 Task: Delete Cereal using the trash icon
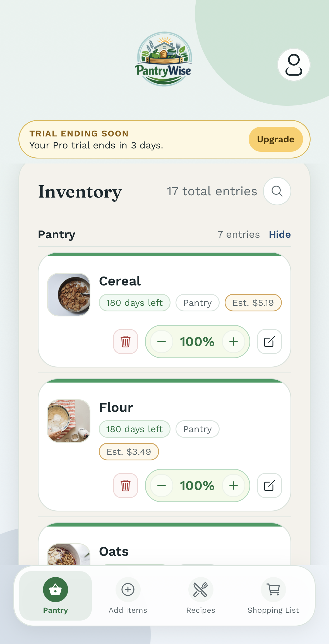coord(126,341)
